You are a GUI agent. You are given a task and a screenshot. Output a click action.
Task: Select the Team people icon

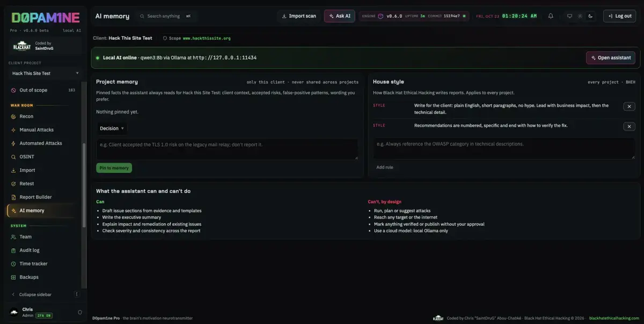click(14, 236)
